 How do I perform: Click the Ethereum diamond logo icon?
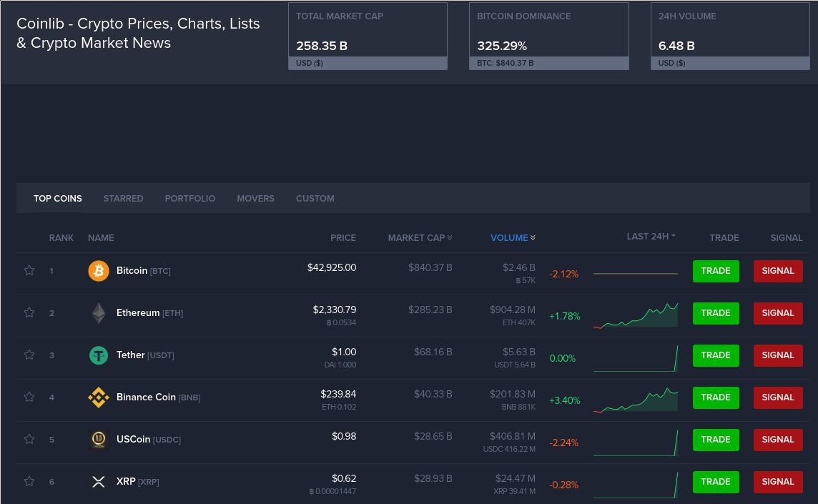[x=99, y=313]
